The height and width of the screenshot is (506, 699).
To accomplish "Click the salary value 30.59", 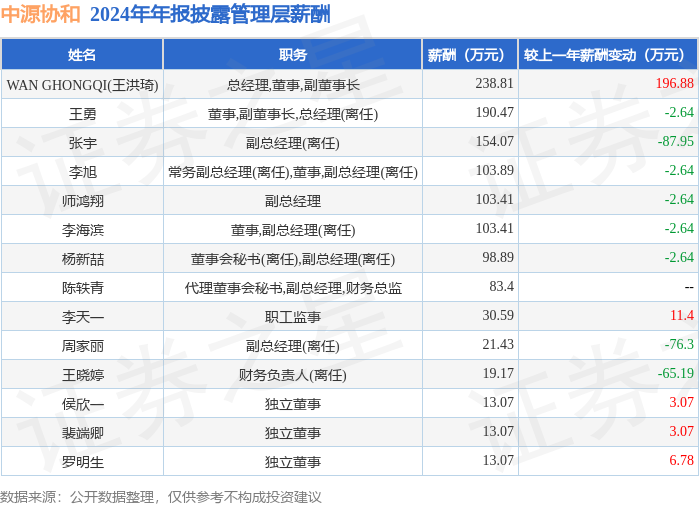I will tap(498, 315).
